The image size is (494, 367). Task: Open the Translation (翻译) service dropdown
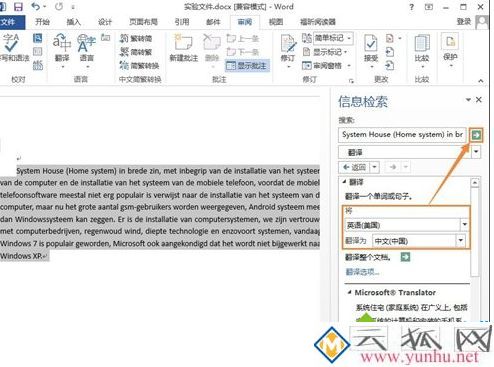(x=476, y=152)
